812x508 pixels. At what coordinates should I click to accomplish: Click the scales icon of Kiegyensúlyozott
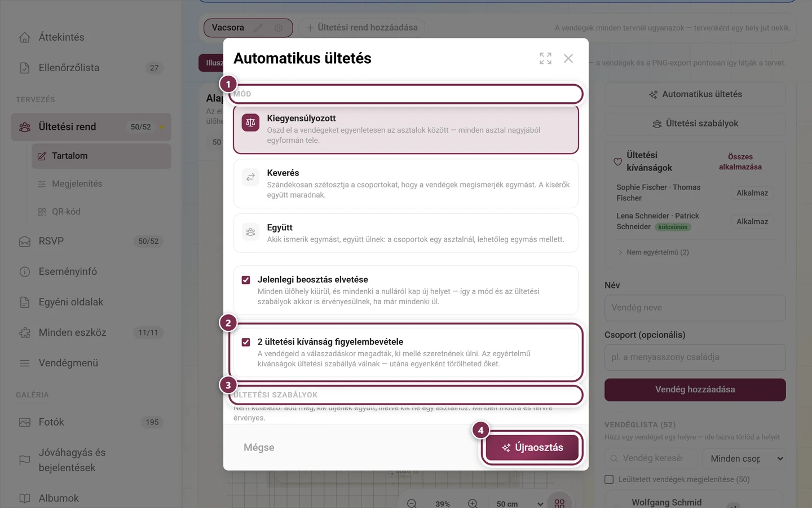(x=250, y=122)
